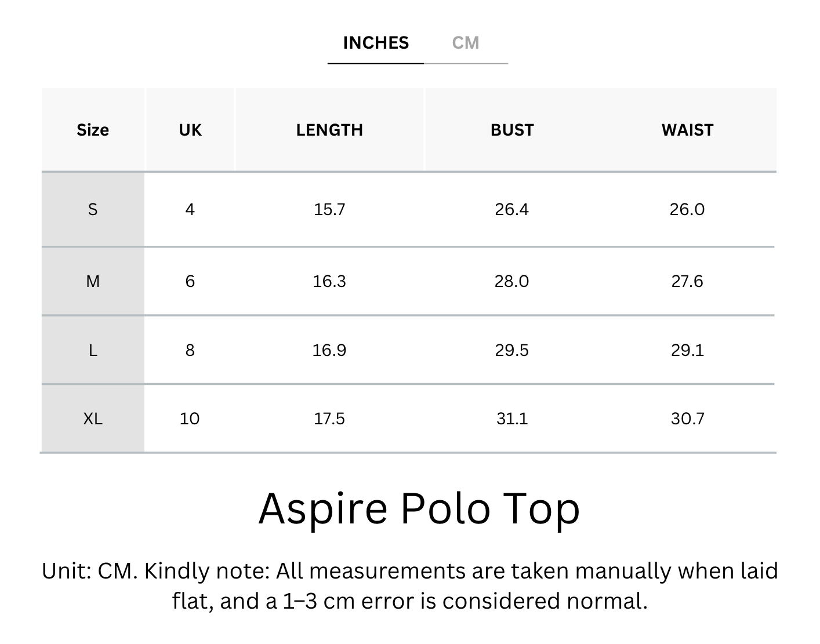The height and width of the screenshot is (644, 820).
Task: Click the LENGTH column header
Action: pyautogui.click(x=329, y=130)
